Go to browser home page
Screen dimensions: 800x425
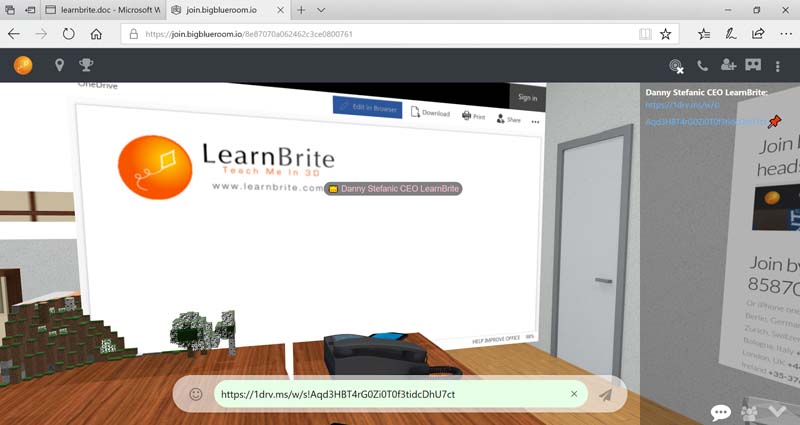(x=96, y=34)
